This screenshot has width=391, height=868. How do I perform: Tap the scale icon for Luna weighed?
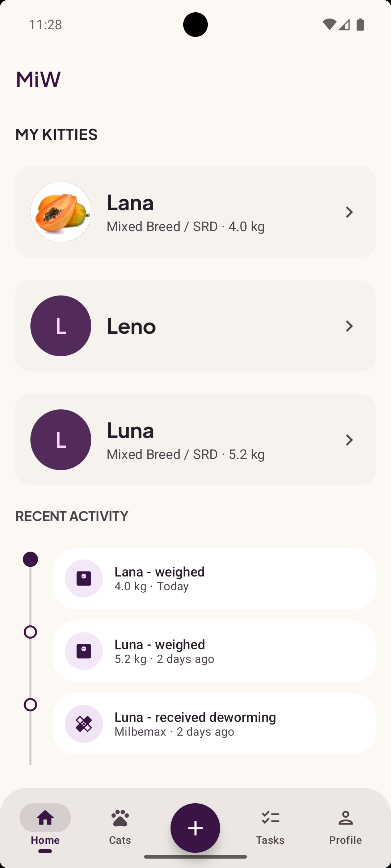click(84, 651)
